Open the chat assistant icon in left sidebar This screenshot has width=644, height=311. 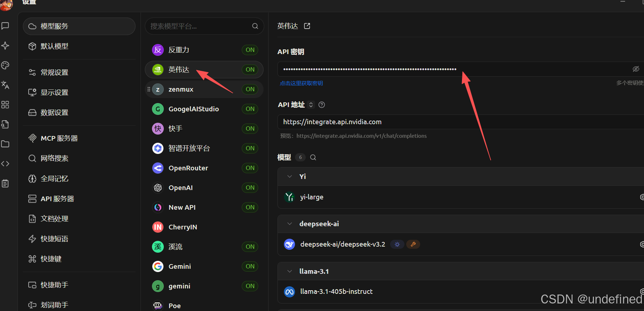click(x=5, y=26)
